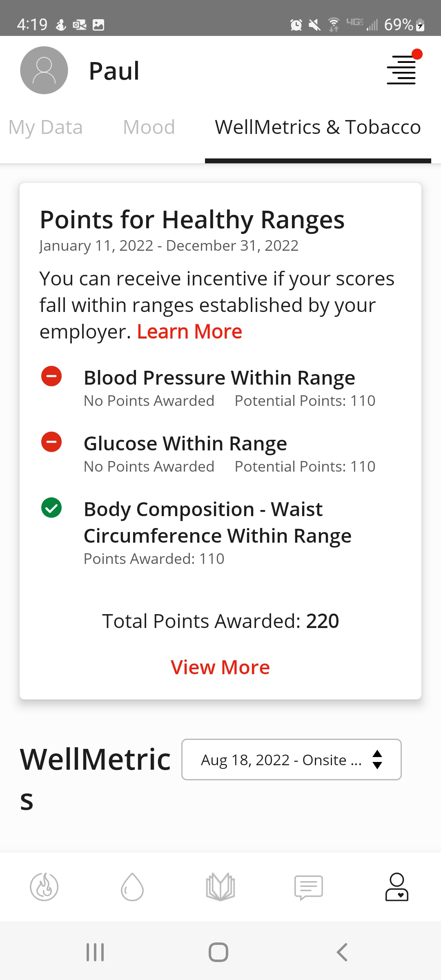
Task: Select the WellMetrics & Tobacco tab
Action: 318,127
